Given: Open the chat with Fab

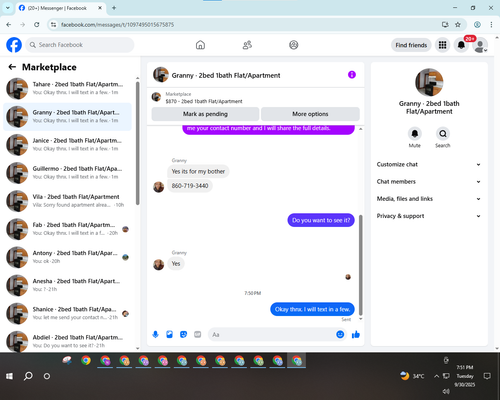Looking at the screenshot, I should [x=67, y=229].
